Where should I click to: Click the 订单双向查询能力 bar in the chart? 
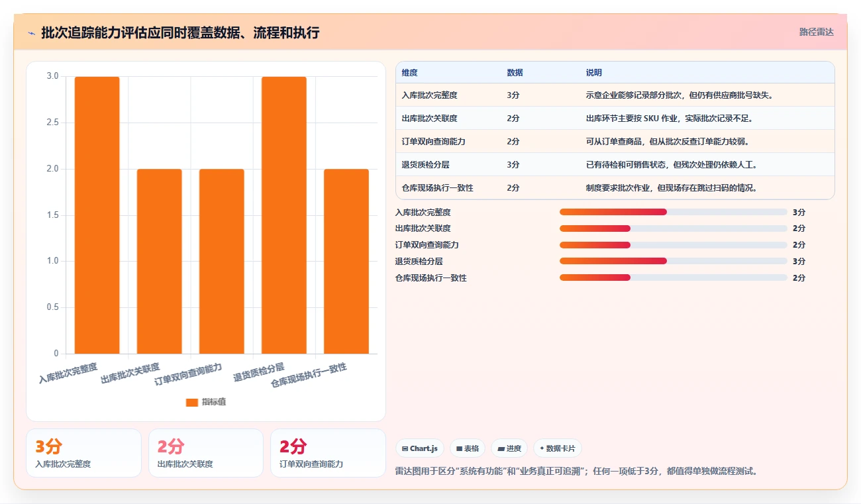(221, 261)
